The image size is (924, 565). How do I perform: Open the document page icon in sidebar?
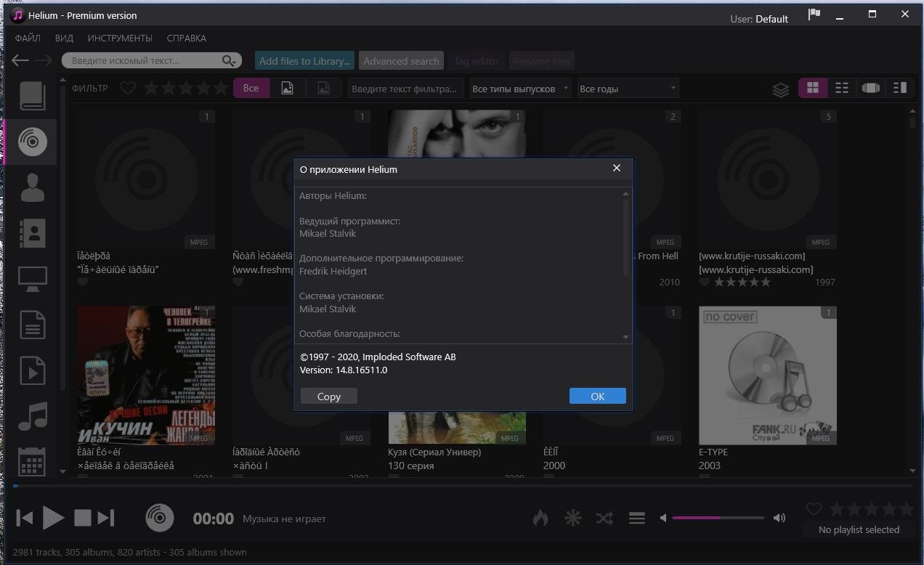(x=33, y=325)
